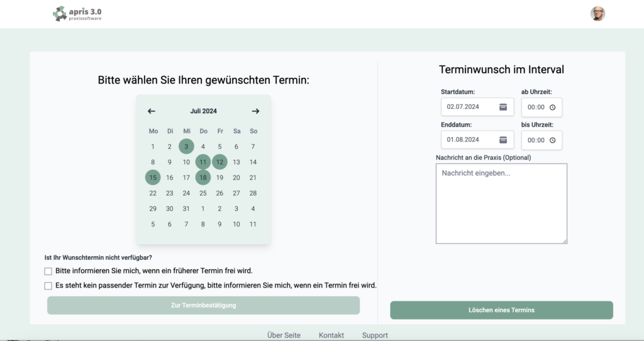Go to next month arrow
Image resolution: width=644 pixels, height=341 pixels.
pyautogui.click(x=255, y=111)
